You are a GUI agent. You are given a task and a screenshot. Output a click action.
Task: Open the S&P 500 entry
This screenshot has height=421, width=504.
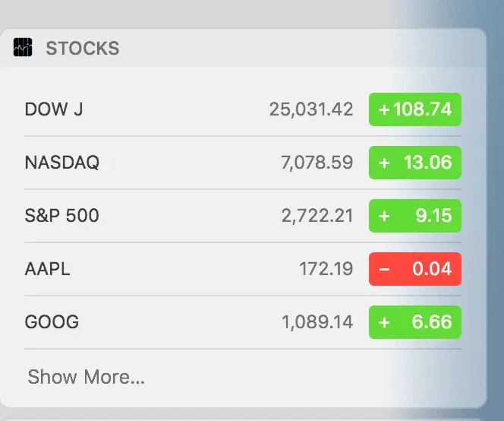(62, 216)
